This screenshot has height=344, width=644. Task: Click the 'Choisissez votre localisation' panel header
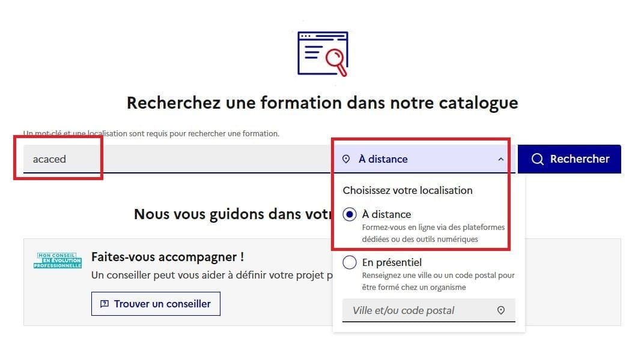point(407,190)
